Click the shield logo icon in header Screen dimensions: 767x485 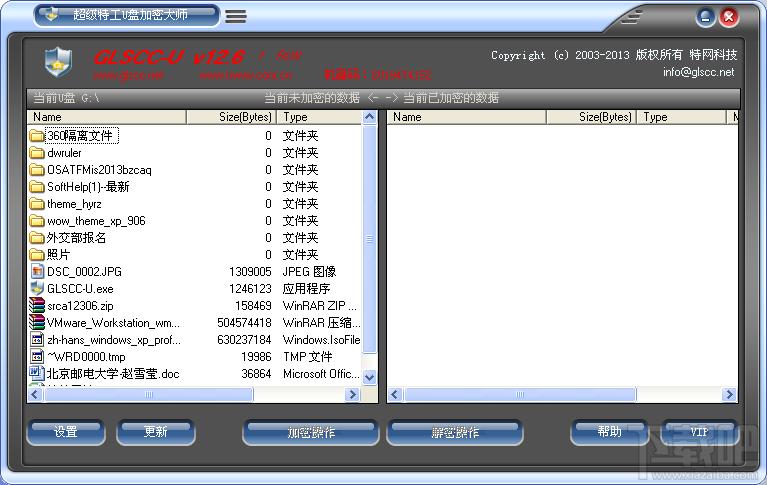[x=58, y=62]
